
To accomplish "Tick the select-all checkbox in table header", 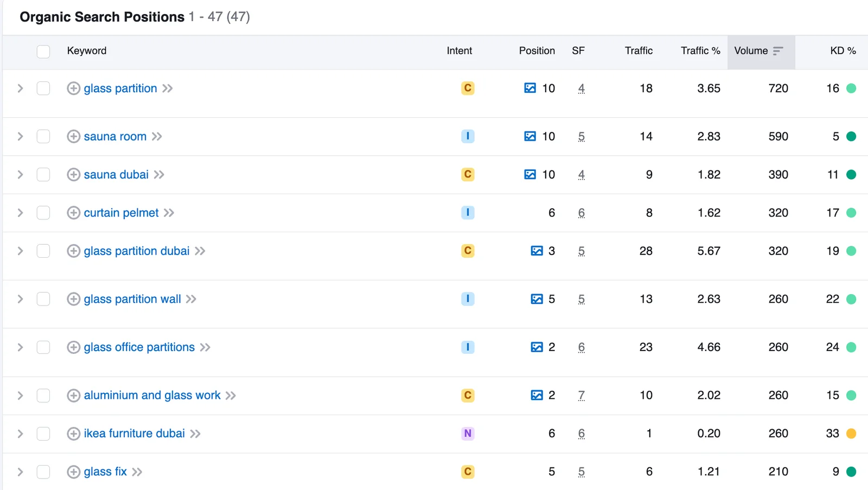I will click(x=43, y=52).
